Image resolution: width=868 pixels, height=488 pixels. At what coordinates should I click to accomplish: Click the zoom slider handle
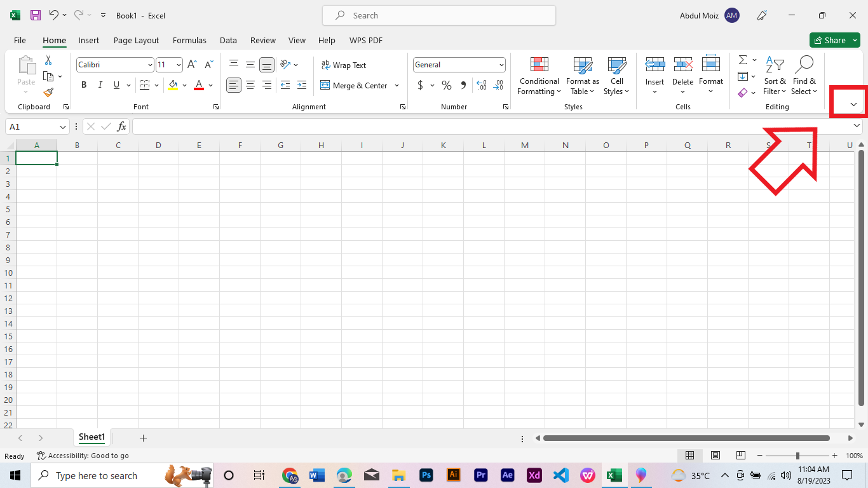(x=797, y=456)
